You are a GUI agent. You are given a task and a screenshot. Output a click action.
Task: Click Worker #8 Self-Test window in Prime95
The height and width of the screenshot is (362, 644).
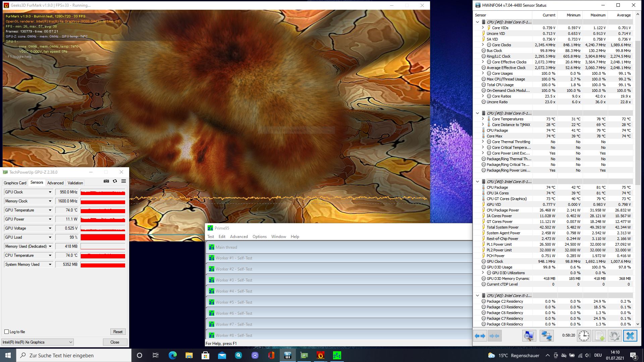tap(339, 335)
